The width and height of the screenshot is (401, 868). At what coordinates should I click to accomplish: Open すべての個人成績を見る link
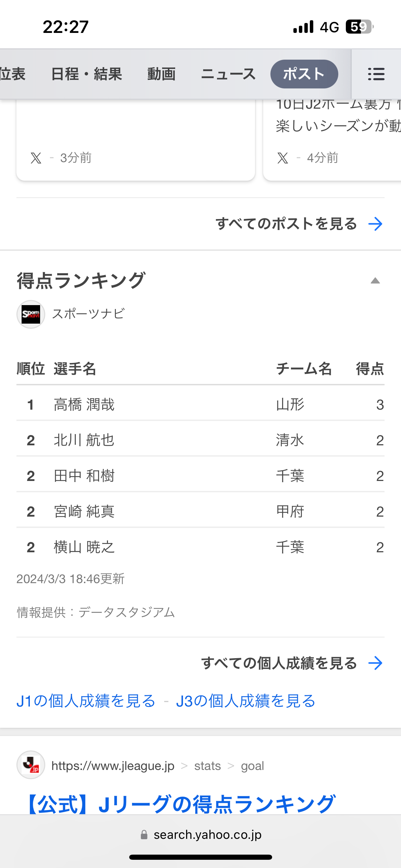(279, 663)
